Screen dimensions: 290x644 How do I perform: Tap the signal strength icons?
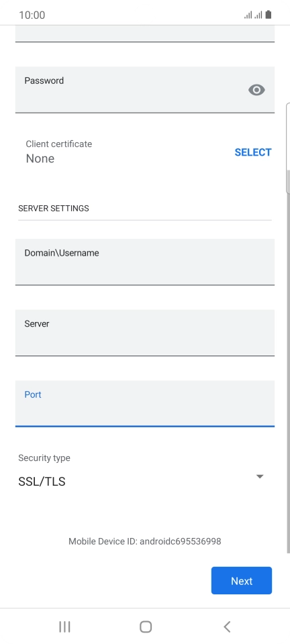pyautogui.click(x=253, y=15)
